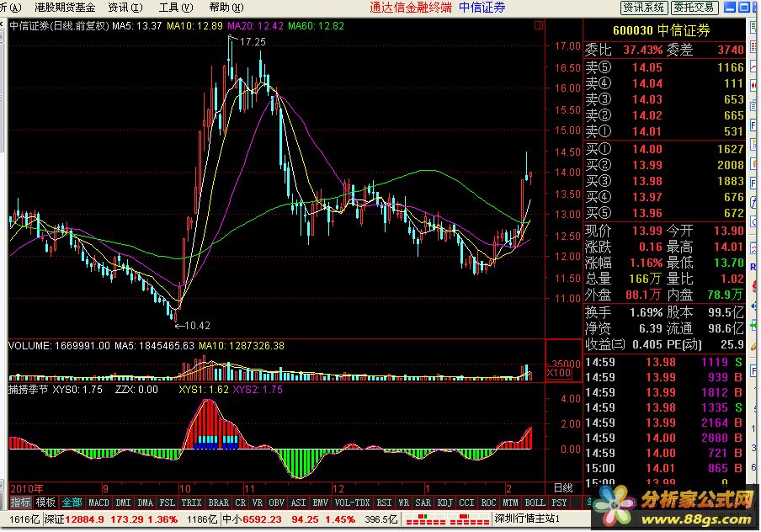Click the 深证 12884.9 index in status bar
Image resolution: width=761 pixels, height=532 pixels.
tap(73, 519)
